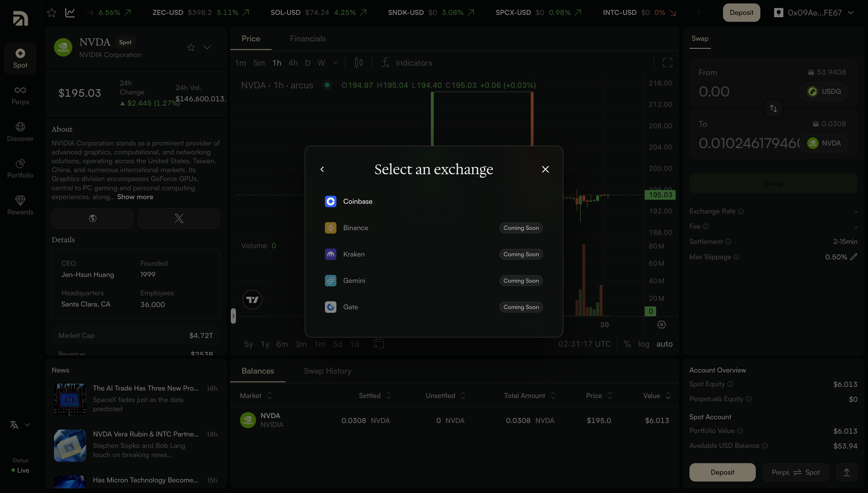Click the Coinbase logo icon

coord(331,201)
